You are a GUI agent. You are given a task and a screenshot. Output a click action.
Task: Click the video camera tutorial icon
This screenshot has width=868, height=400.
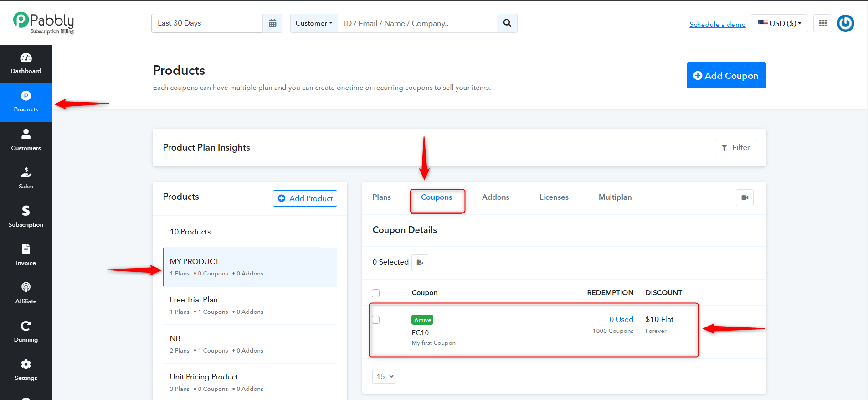(x=745, y=197)
